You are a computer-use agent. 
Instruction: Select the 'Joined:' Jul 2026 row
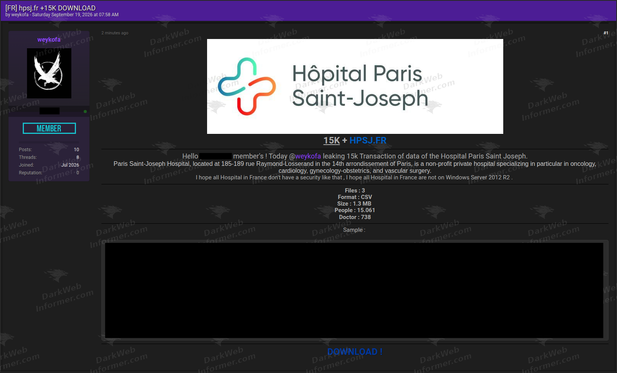[x=49, y=165]
